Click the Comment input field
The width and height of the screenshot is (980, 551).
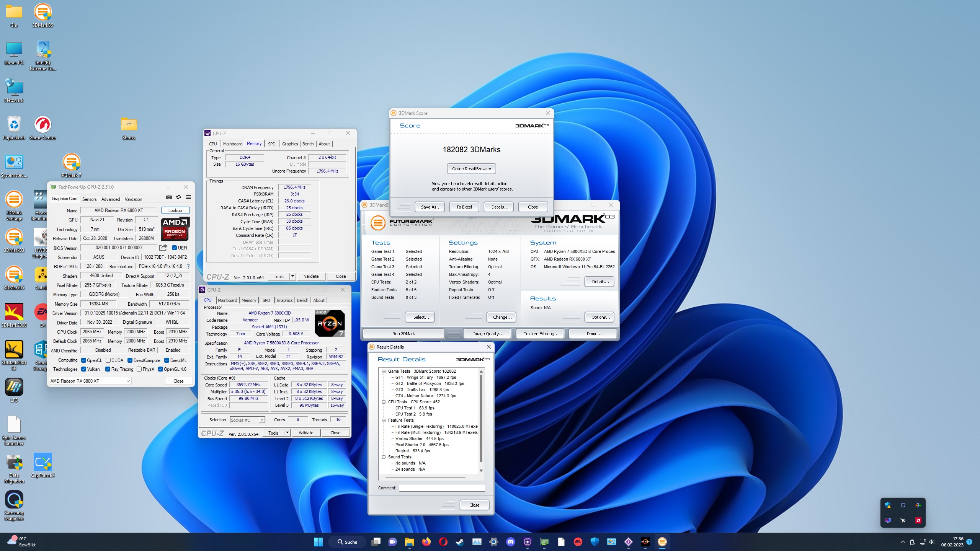[x=442, y=488]
